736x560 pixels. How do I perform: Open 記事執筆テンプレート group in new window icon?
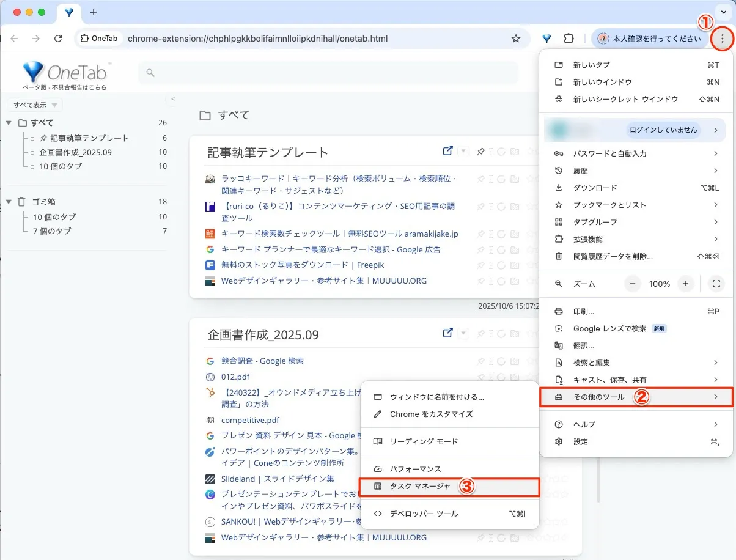(447, 151)
